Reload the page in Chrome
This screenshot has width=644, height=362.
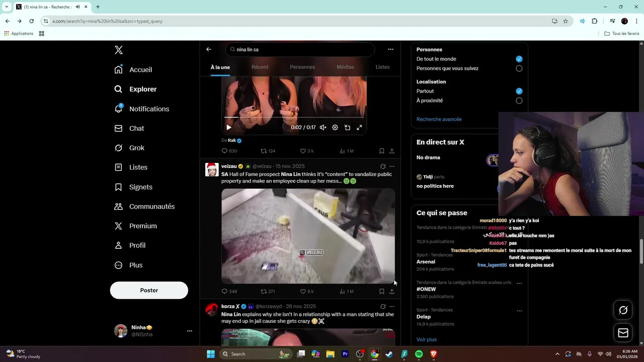31,21
